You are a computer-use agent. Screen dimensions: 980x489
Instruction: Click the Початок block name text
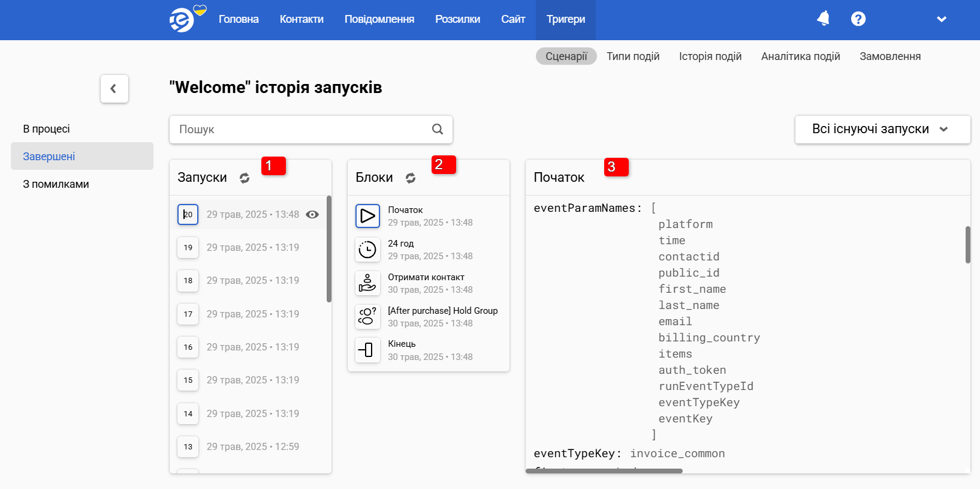click(405, 210)
